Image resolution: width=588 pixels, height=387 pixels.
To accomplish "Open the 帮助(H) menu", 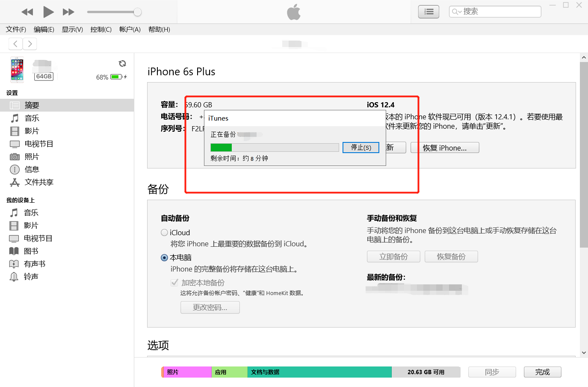I will tap(159, 30).
